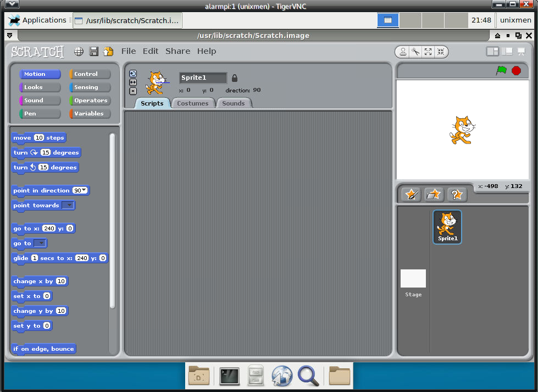
Task: Click the glide 1 secs block
Action: tap(60, 258)
